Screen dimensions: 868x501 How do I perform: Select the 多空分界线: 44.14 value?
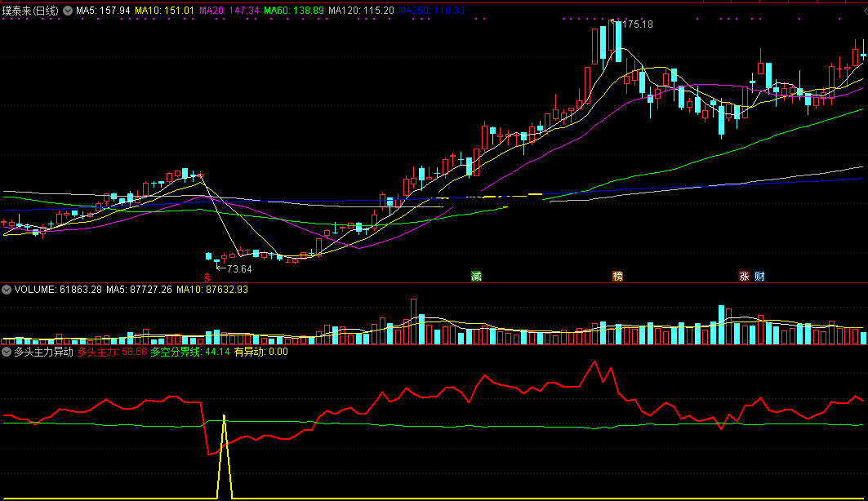190,352
